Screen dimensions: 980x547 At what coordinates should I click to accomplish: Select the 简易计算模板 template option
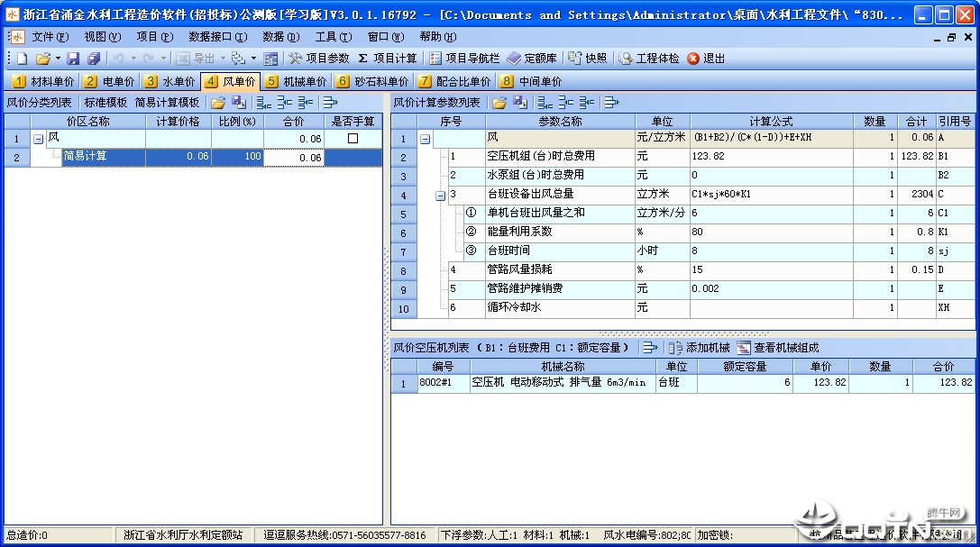(167, 103)
